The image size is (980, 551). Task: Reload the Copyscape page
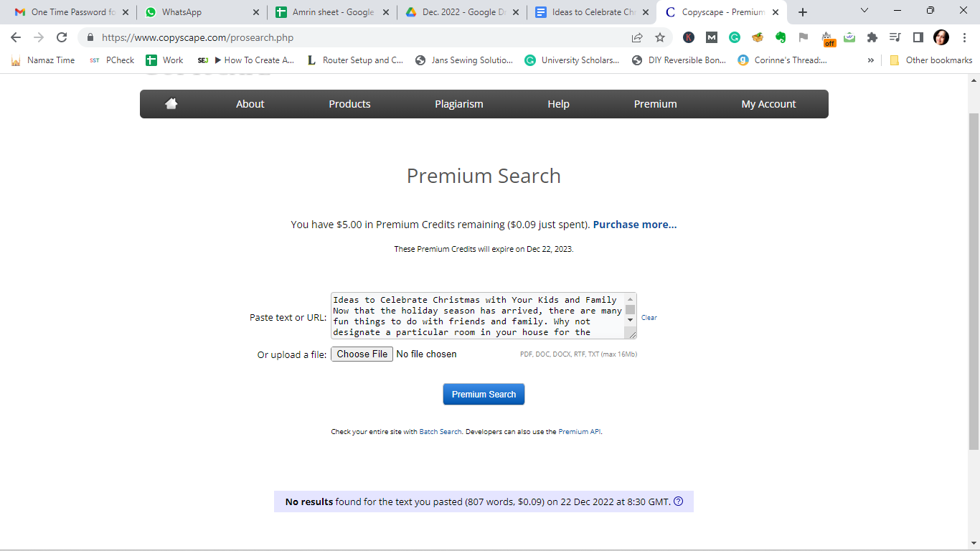coord(62,37)
